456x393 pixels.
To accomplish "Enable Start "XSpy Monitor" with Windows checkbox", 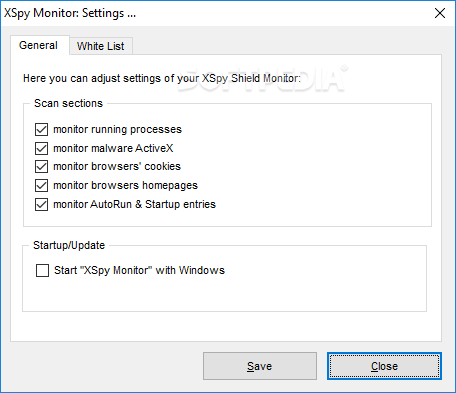I will pos(42,270).
